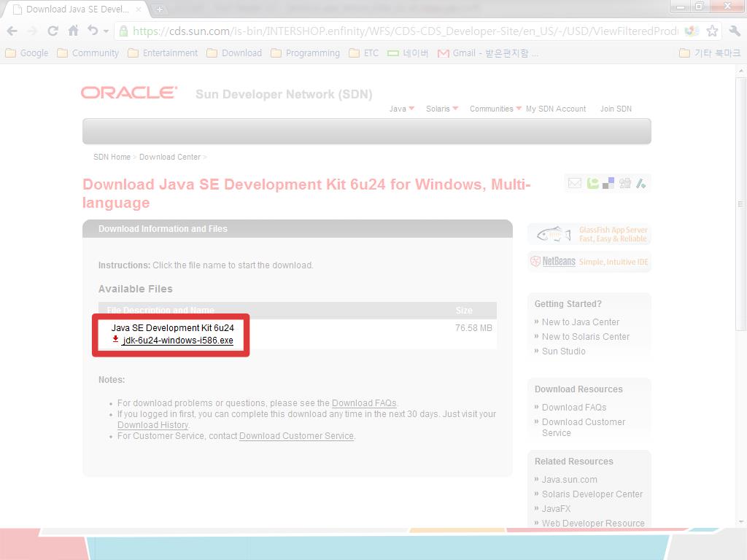Image resolution: width=747 pixels, height=560 pixels.
Task: Expand the dropdown arrow next to the Undo icon
Action: point(106,31)
